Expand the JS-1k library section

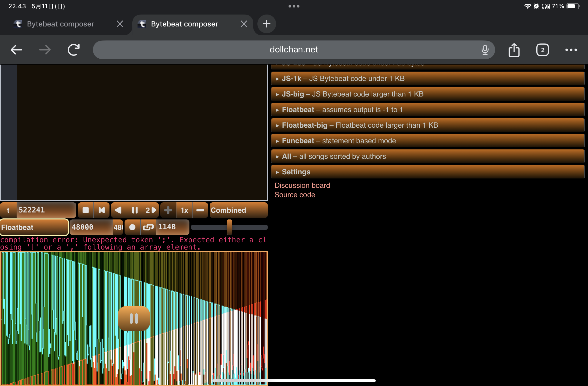pyautogui.click(x=428, y=78)
